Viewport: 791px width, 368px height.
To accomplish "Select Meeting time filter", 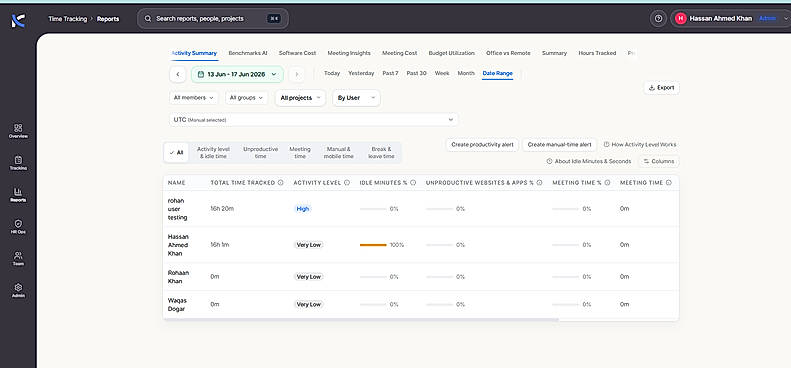I will coord(300,152).
